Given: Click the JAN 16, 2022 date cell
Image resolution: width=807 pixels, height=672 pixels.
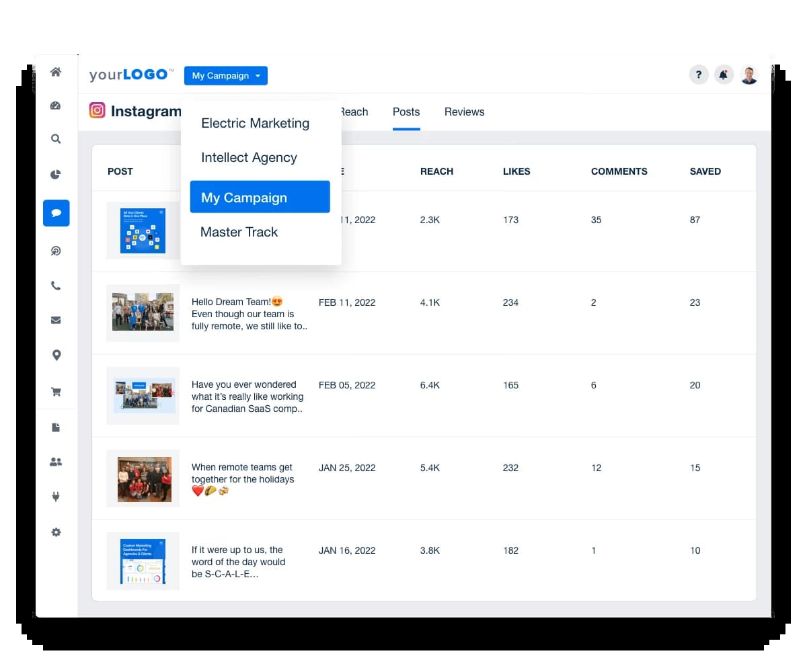Looking at the screenshot, I should 347,550.
